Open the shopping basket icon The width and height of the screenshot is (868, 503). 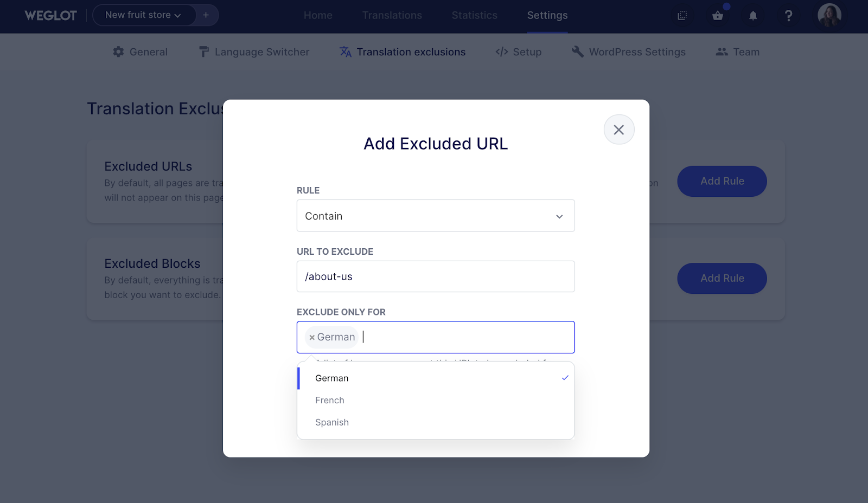pos(718,16)
